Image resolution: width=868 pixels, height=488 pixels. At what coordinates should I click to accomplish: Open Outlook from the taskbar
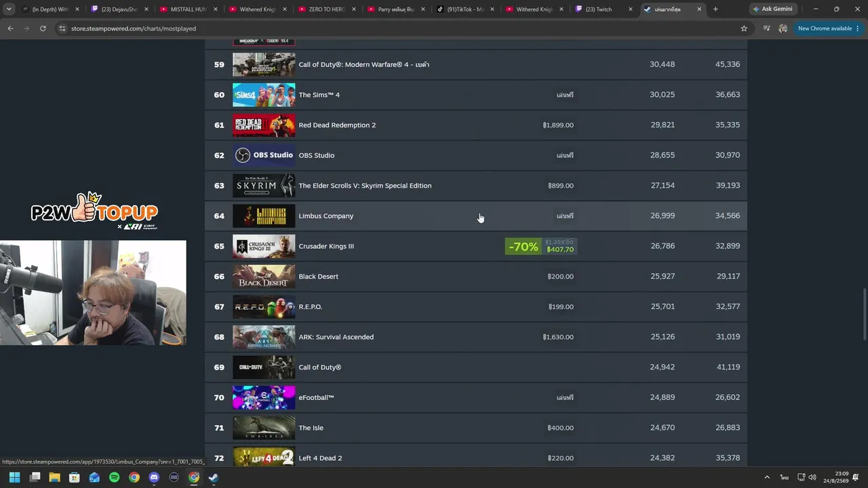pos(94,477)
